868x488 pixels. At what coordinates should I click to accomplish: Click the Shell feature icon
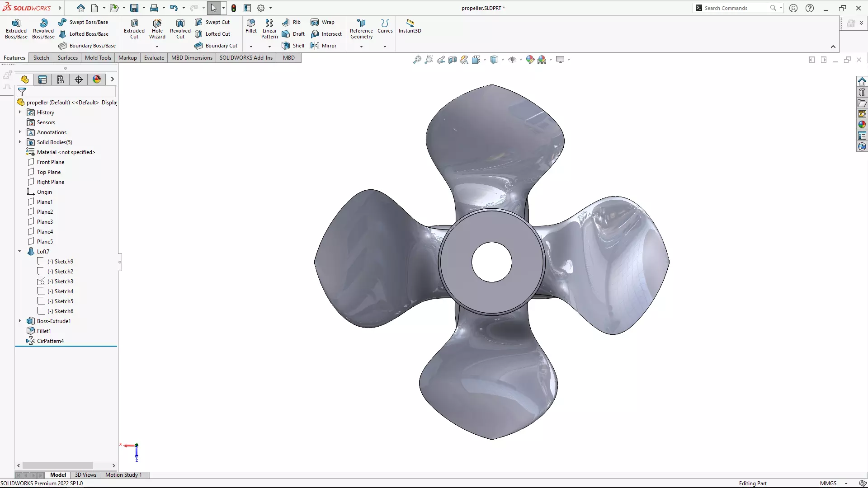pos(286,46)
